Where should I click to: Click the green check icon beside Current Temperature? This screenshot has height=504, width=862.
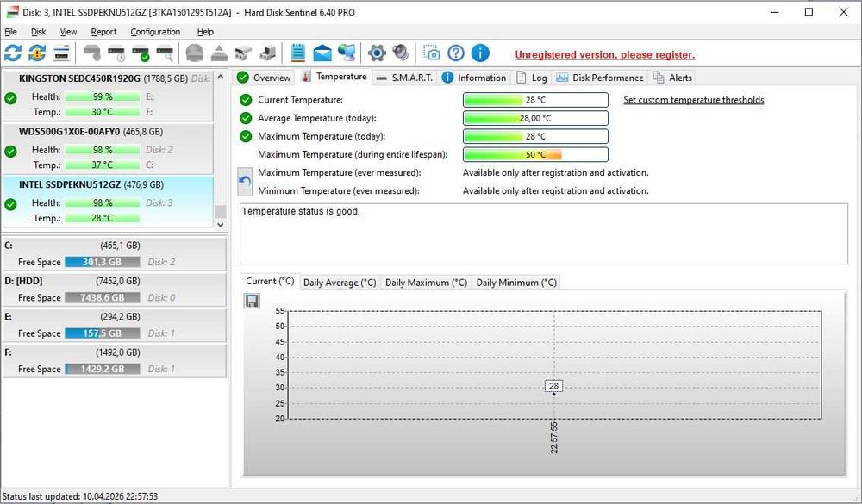point(246,100)
